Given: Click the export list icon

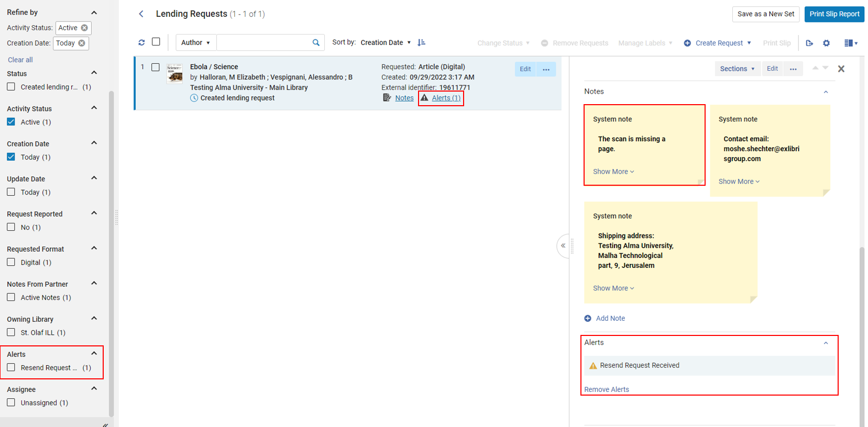Looking at the screenshot, I should [809, 43].
